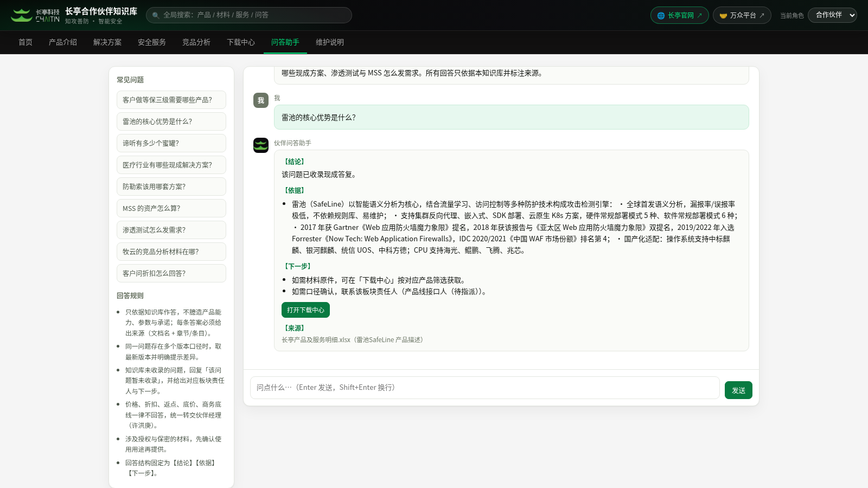Select the 竞品分析 tab
This screenshot has width=868, height=488.
(x=196, y=42)
